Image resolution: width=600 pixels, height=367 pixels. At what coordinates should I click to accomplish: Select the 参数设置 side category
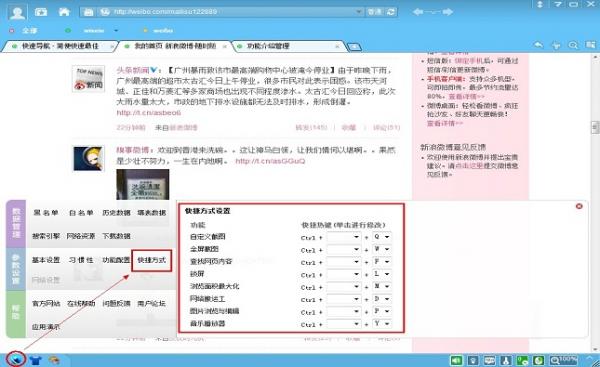[16, 269]
